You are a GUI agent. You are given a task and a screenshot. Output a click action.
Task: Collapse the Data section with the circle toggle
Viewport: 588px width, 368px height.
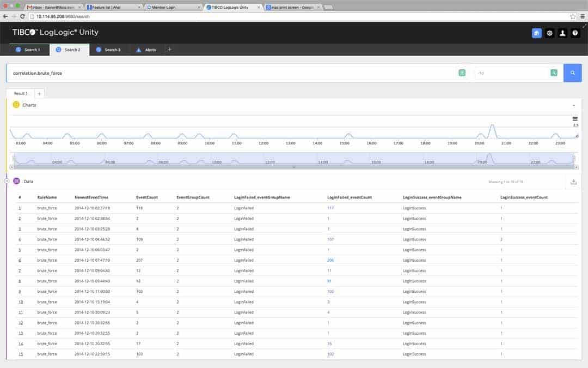pos(7,181)
